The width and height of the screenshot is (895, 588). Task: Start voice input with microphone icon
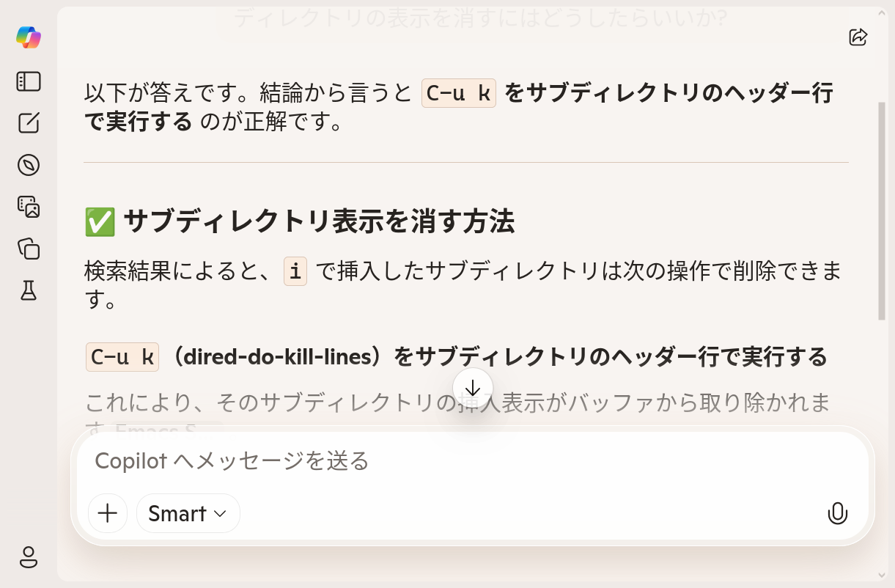pyautogui.click(x=837, y=513)
